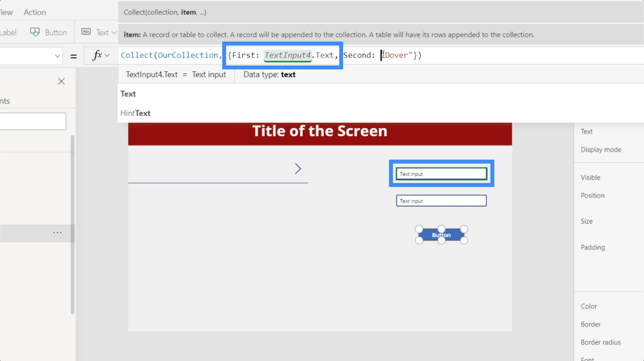
Task: Open the View menu
Action: pos(6,12)
